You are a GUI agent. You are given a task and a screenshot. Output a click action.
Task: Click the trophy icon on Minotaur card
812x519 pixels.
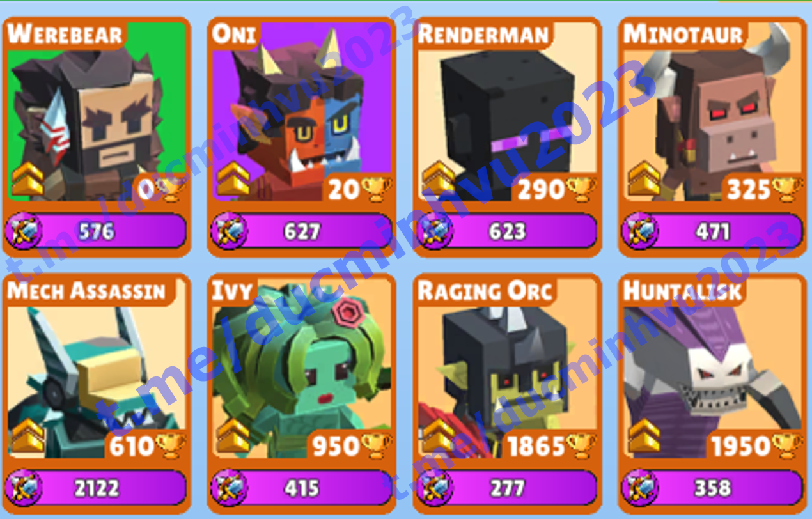(x=788, y=189)
